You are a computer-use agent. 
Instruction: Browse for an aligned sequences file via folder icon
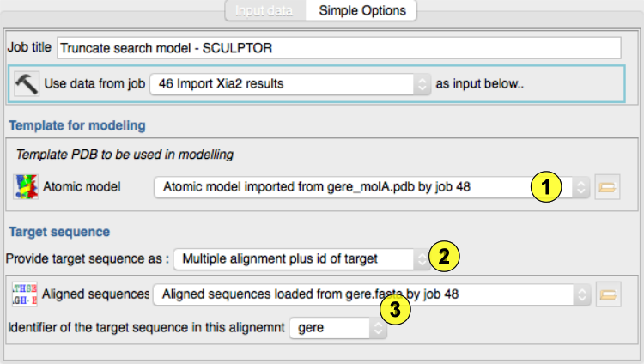(608, 294)
